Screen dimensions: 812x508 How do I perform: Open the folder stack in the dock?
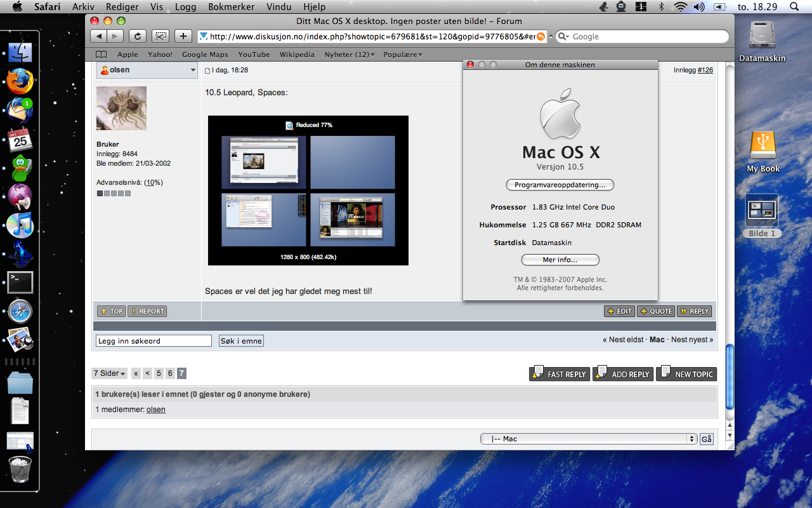coord(20,383)
